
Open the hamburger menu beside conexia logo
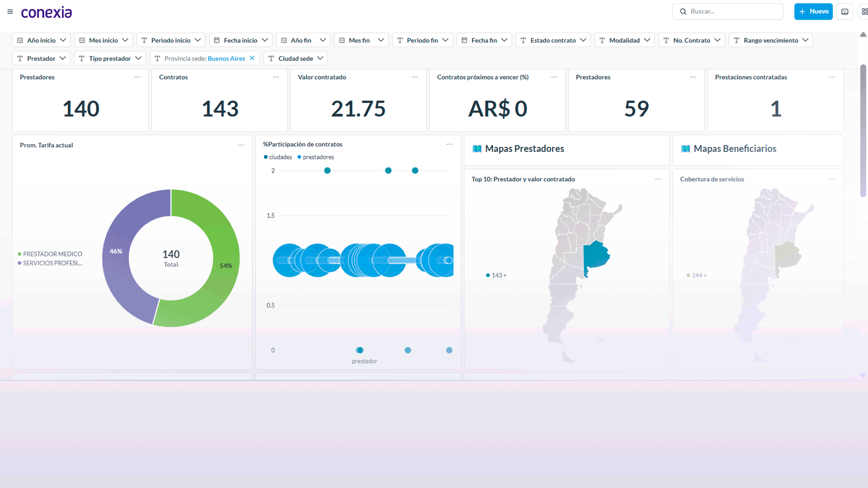(x=10, y=12)
